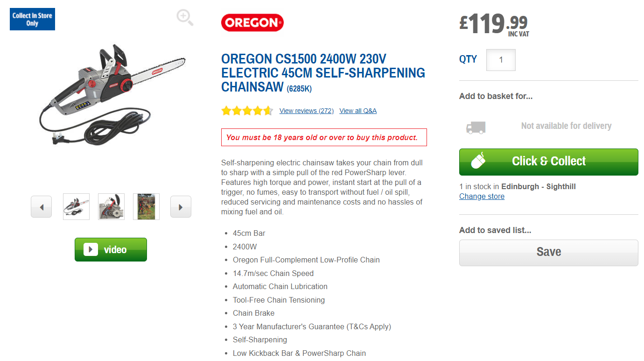Select the third outdoor-use thumbnail
Screen dimensions: 644x361
click(x=146, y=207)
